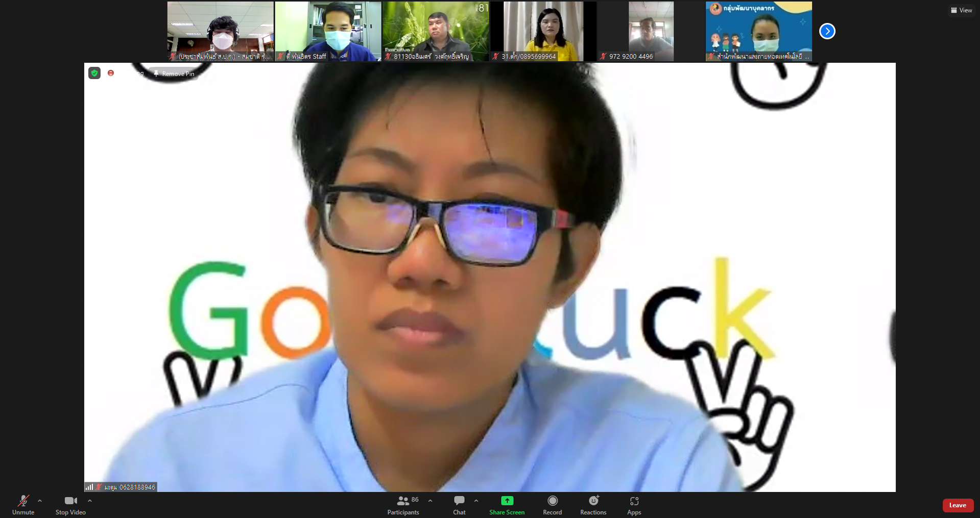Click Remove Pin button
Viewport: 980px width, 518px height.
pos(174,73)
